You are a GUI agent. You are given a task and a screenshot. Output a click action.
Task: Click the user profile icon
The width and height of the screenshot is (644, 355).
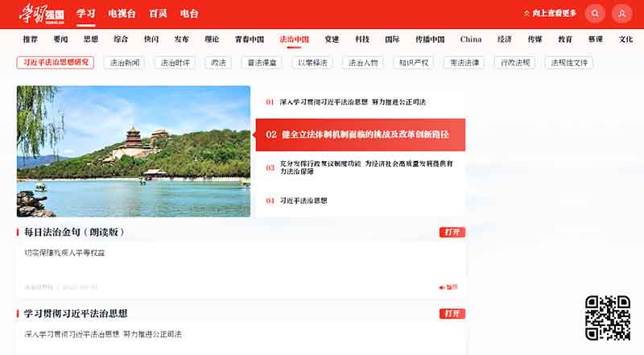[x=621, y=14]
